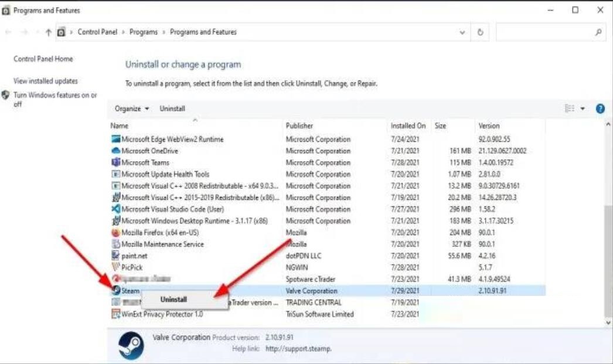Sort by the Version column header
Image resolution: width=613 pixels, height=364 pixels.
pos(489,125)
